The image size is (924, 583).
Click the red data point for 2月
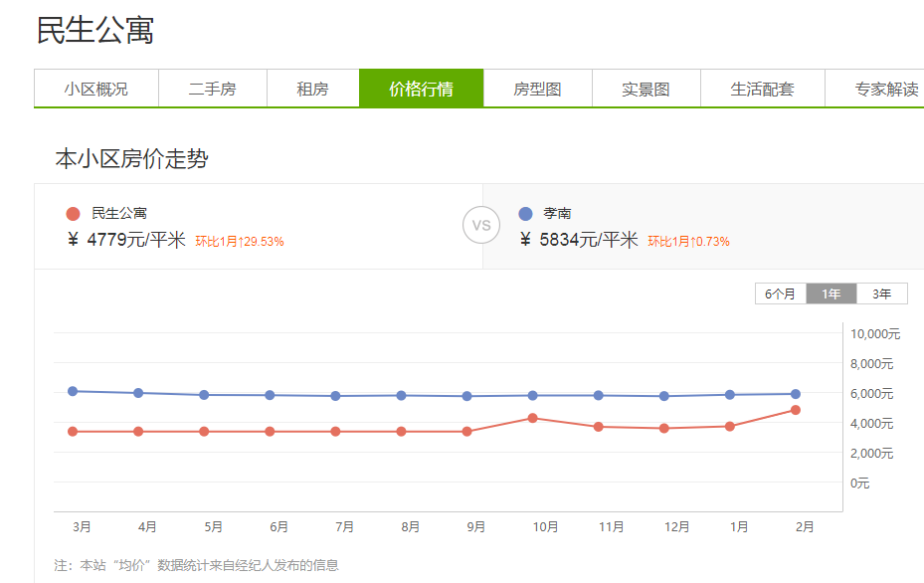[x=796, y=410]
